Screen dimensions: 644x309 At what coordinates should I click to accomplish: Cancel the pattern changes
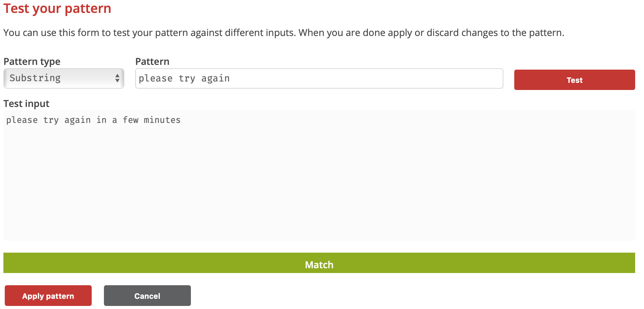pyautogui.click(x=147, y=296)
